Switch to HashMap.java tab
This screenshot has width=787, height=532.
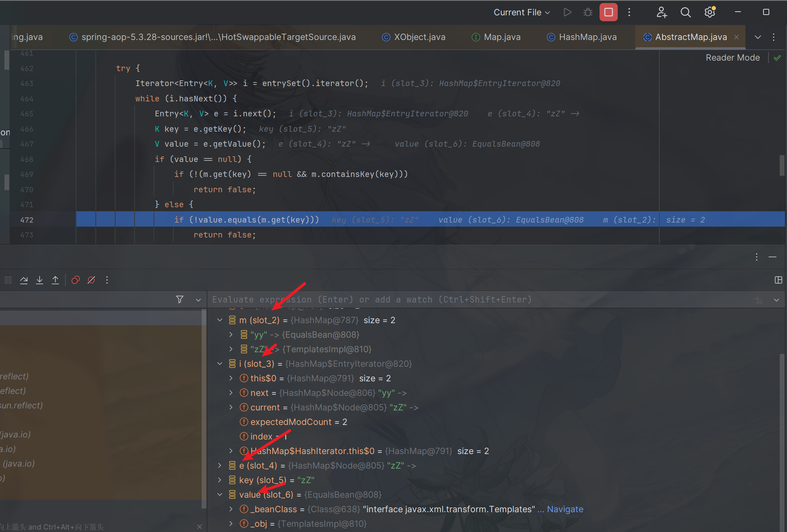tap(582, 37)
